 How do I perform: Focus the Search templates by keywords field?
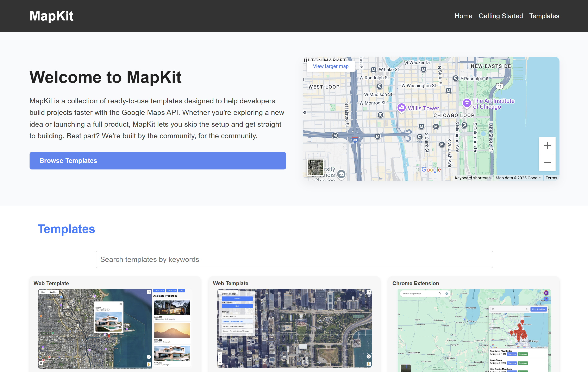click(x=294, y=259)
